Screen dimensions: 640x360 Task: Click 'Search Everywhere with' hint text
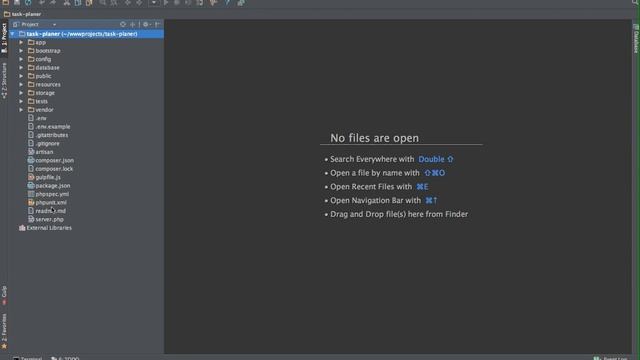[372, 159]
